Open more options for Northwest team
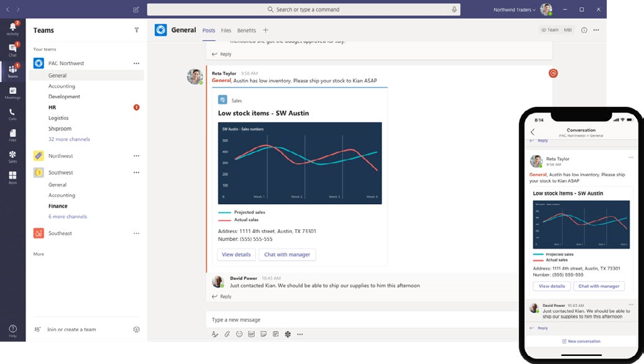Screen dimensions: 644x364 (x=136, y=156)
